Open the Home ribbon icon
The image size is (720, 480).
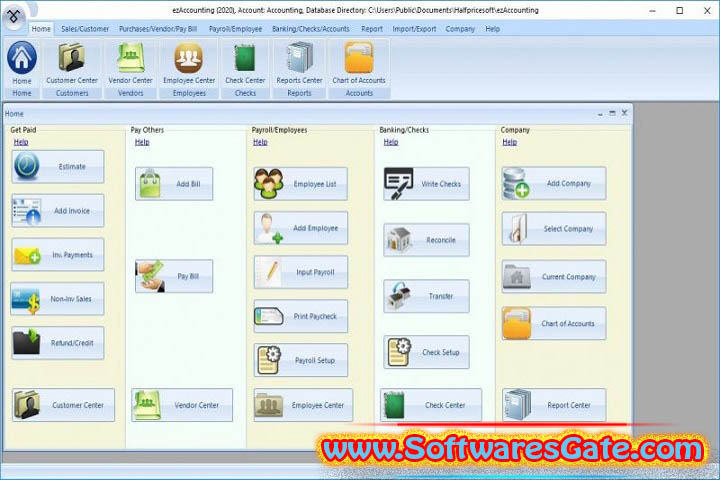click(22, 63)
